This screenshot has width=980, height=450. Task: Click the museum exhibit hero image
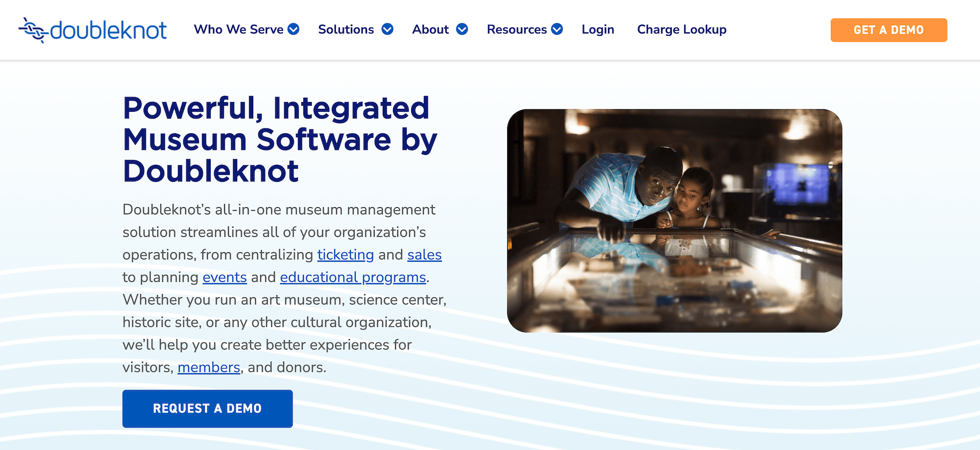click(675, 221)
